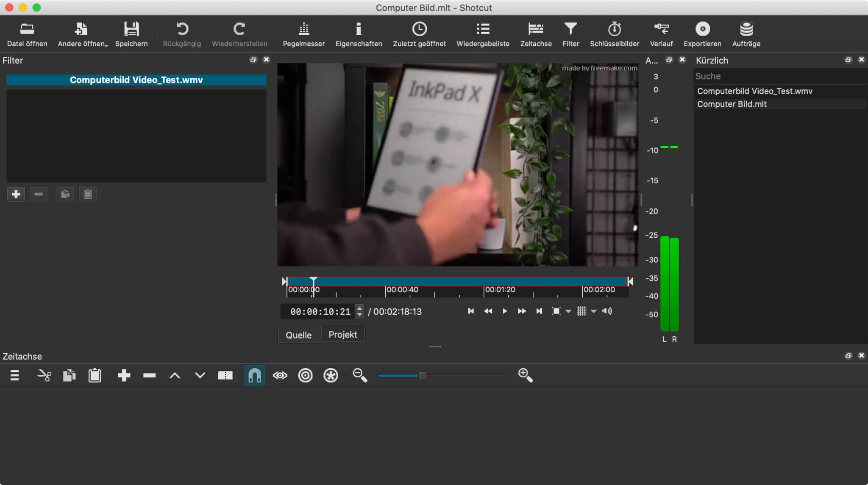The height and width of the screenshot is (485, 868).
Task: Enable ripple edits on the timeline
Action: pyautogui.click(x=306, y=375)
